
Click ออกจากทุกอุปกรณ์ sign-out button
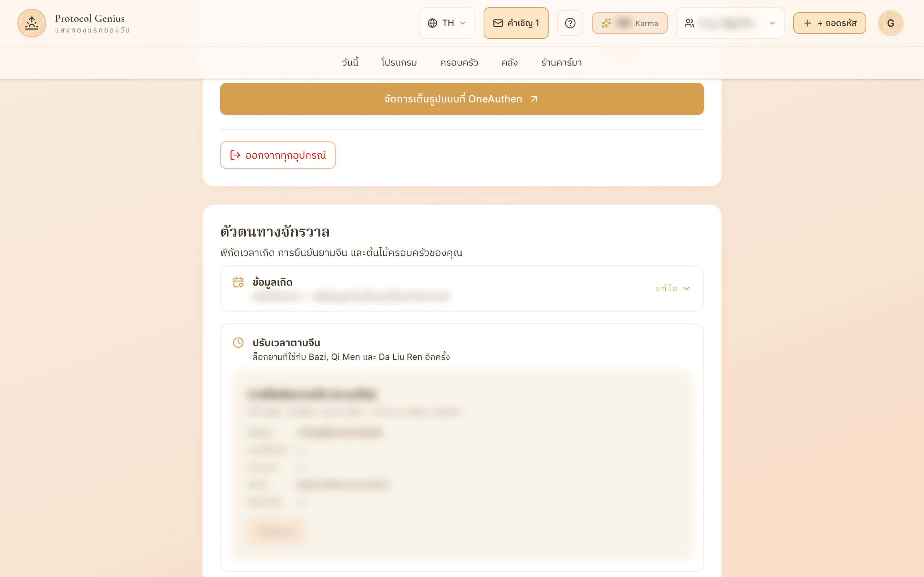(x=278, y=155)
